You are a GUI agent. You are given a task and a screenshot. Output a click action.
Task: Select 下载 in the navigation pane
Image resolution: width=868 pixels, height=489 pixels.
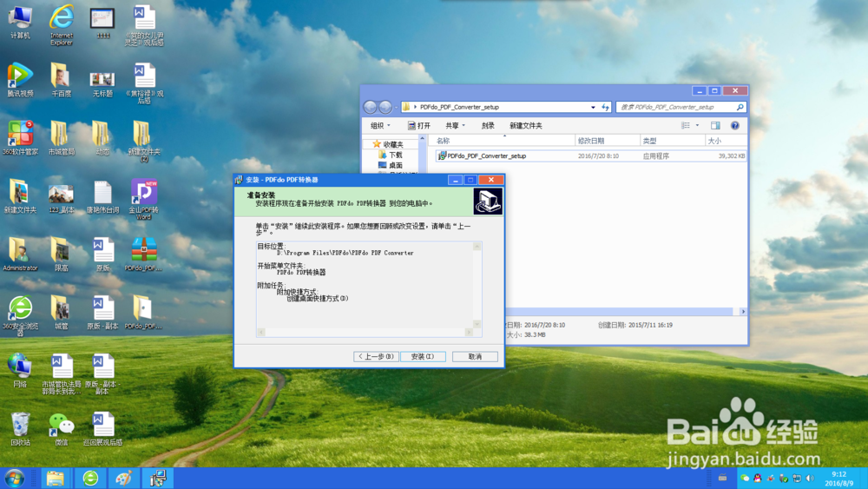pos(391,155)
